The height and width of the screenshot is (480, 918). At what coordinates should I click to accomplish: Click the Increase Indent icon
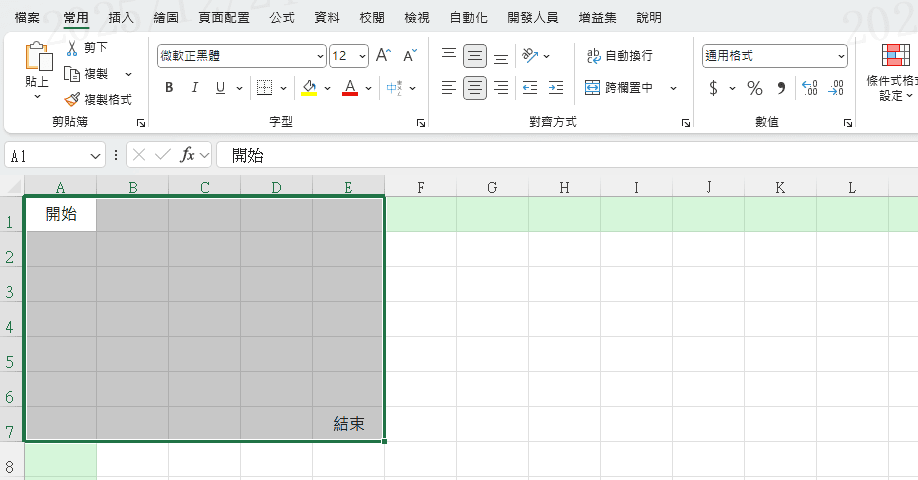[556, 88]
